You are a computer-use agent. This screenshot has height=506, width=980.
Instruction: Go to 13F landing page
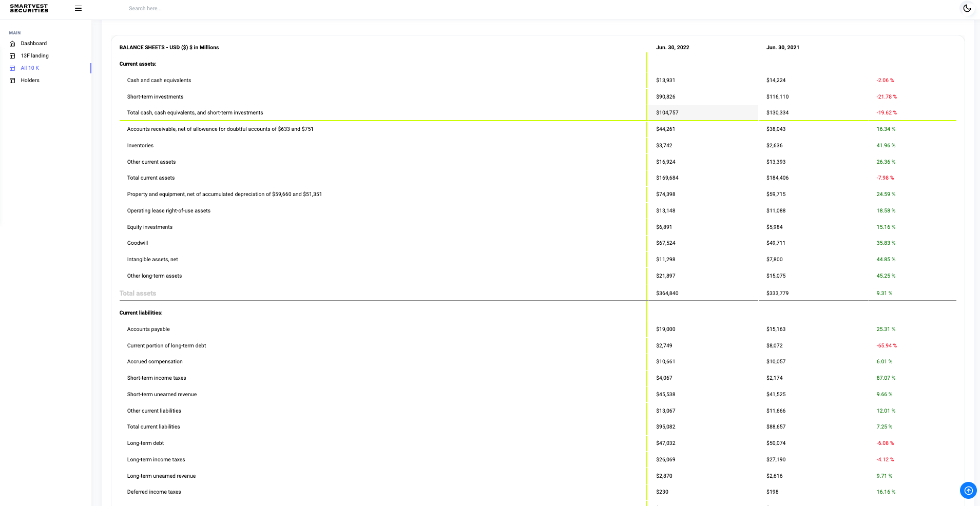[x=35, y=56]
